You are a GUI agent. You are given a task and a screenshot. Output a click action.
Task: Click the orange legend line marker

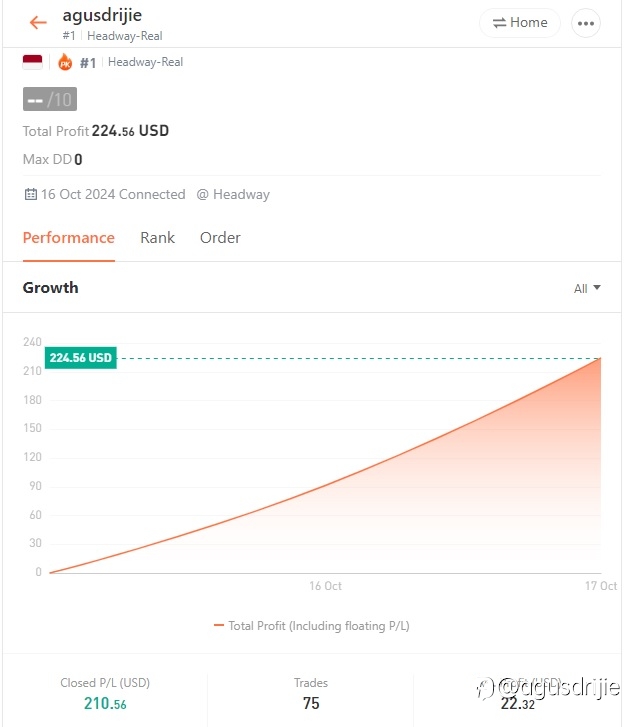tap(218, 625)
